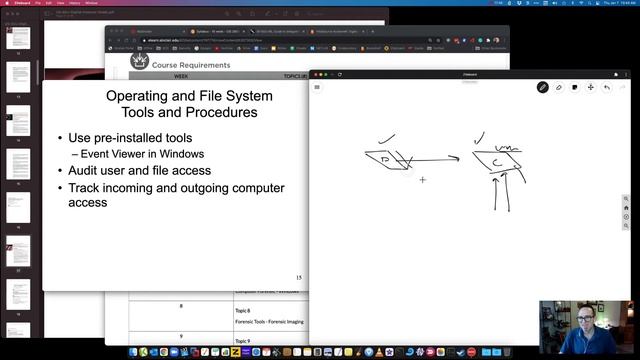Image resolution: width=640 pixels, height=360 pixels.
Task: Open the Apple menu in the menu bar
Action: [7, 3]
